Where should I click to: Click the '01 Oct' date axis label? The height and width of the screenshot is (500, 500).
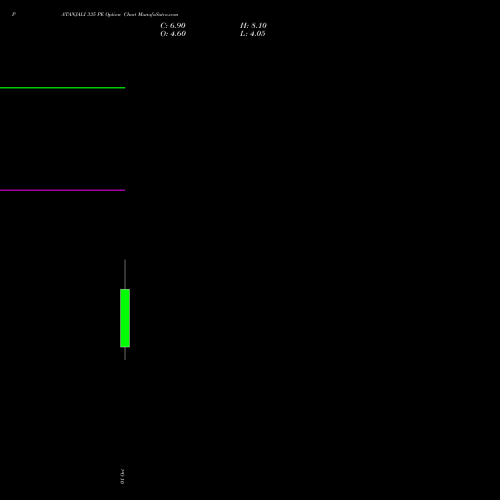pyautogui.click(x=122, y=477)
